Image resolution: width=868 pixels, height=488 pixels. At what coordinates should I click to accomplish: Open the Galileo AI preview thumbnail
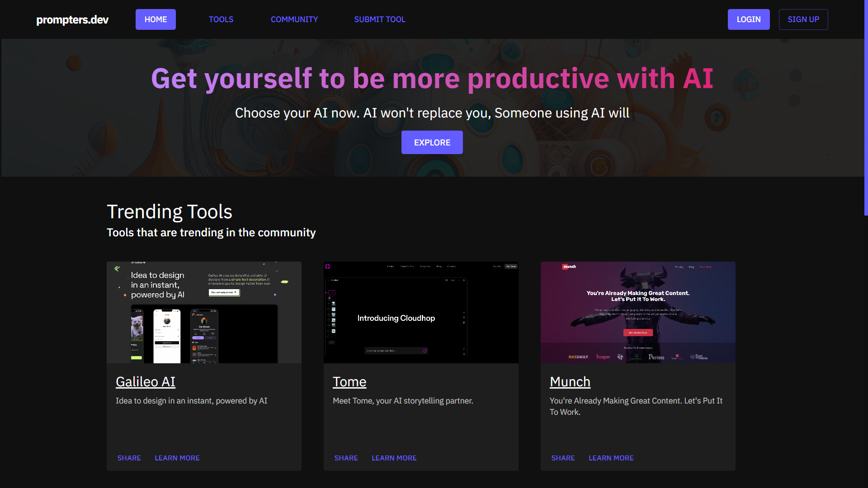pos(204,312)
